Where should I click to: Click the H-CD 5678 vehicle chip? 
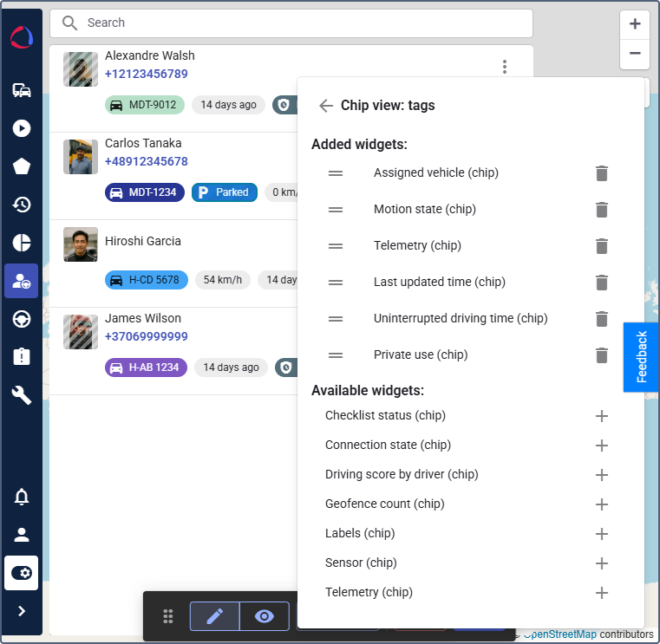click(x=146, y=280)
